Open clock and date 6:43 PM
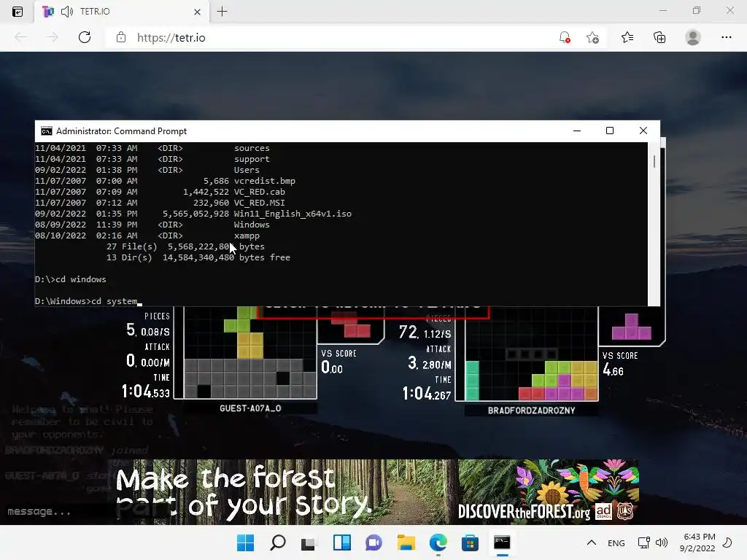The image size is (747, 560). pyautogui.click(x=697, y=542)
